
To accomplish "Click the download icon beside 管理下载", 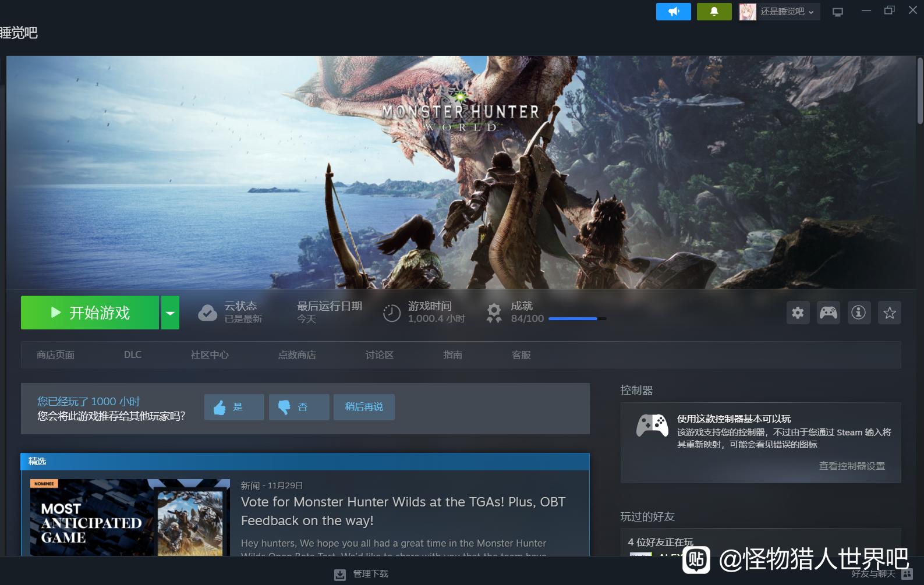I will pyautogui.click(x=340, y=575).
